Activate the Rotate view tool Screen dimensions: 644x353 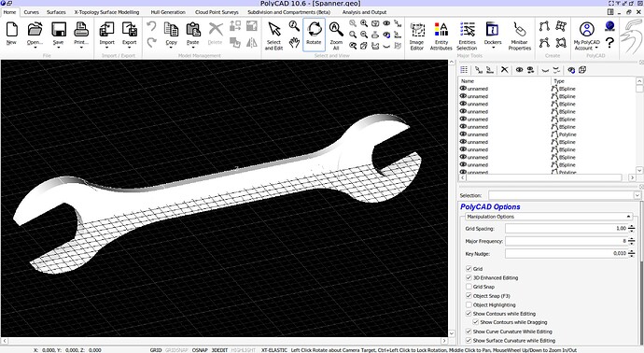click(314, 34)
